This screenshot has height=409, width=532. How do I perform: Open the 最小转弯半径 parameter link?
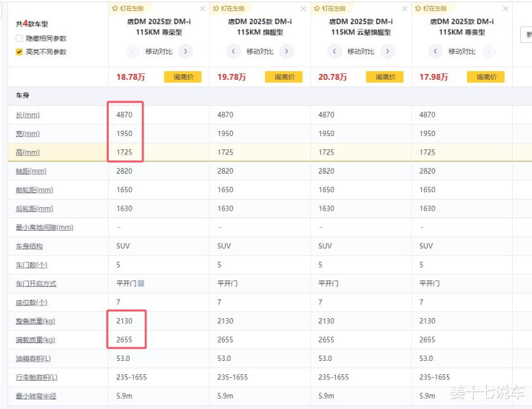(36, 396)
